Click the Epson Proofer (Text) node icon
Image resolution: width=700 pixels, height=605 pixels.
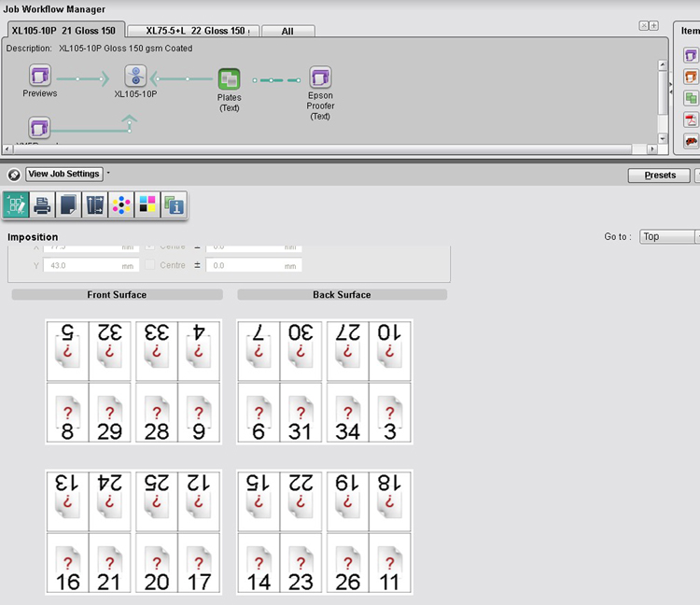point(320,77)
